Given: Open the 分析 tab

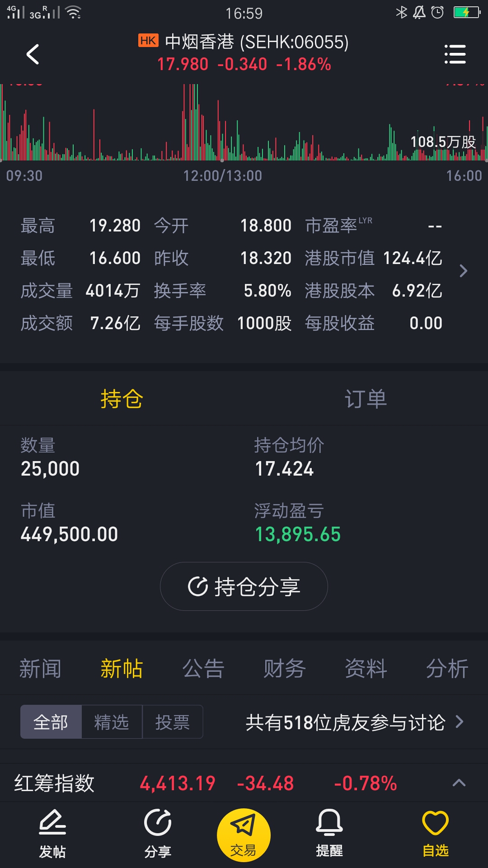Looking at the screenshot, I should coord(447,668).
